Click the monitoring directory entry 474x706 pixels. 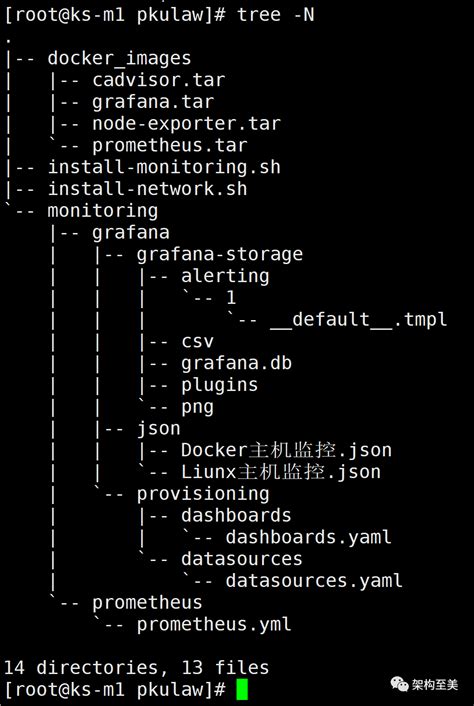(x=103, y=211)
